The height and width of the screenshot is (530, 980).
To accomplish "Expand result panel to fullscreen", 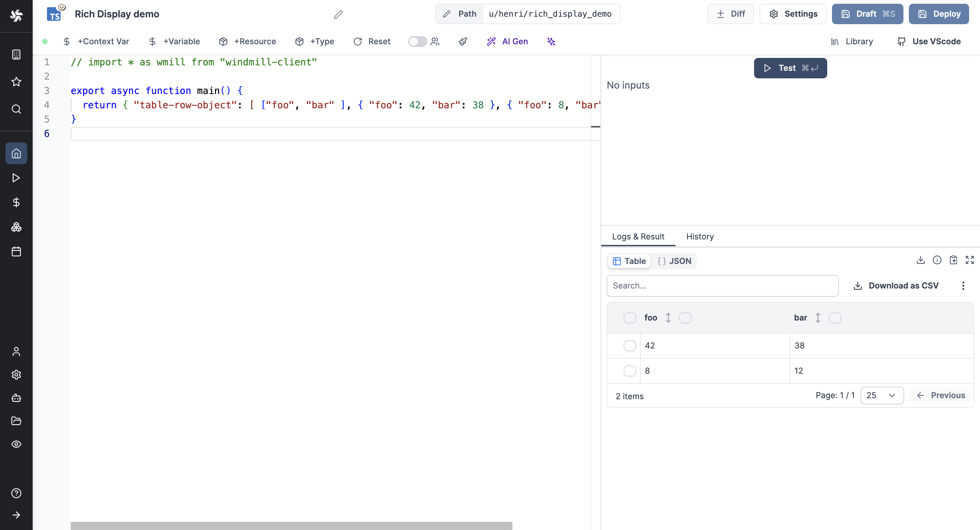I will [969, 260].
